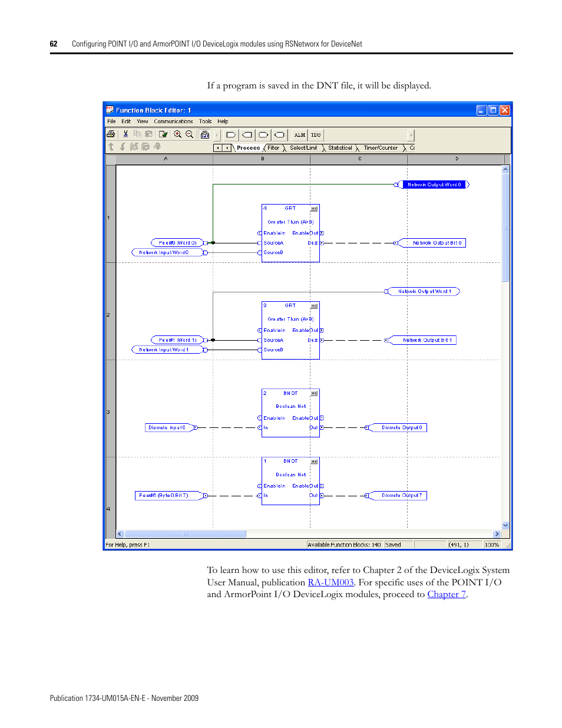This screenshot has height=728, width=562.
Task: Select the fourth connector shape tool
Action: [x=279, y=134]
